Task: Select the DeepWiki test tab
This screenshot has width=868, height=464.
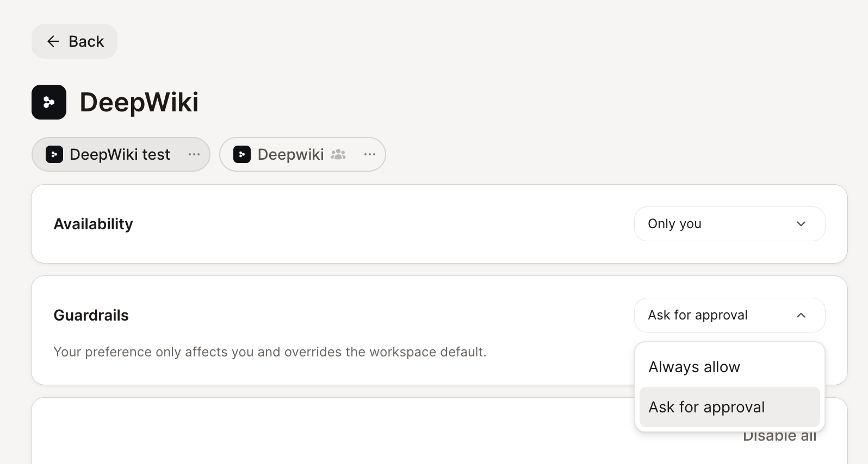Action: pyautogui.click(x=121, y=154)
